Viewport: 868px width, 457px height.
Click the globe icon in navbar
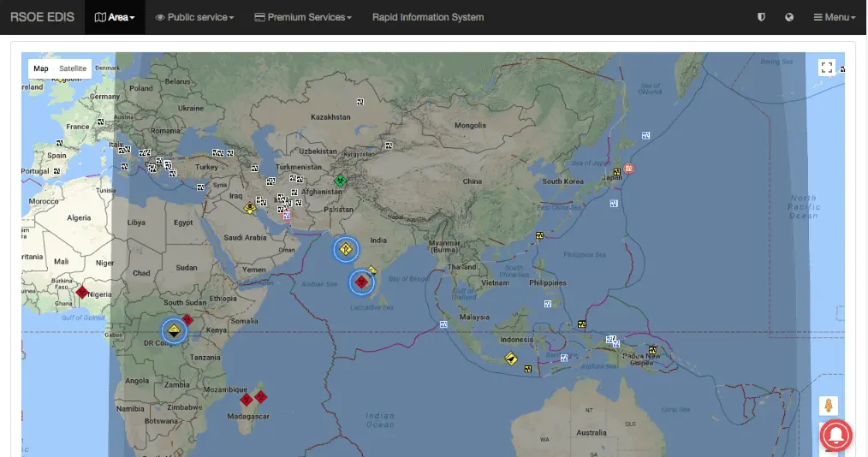(x=789, y=17)
